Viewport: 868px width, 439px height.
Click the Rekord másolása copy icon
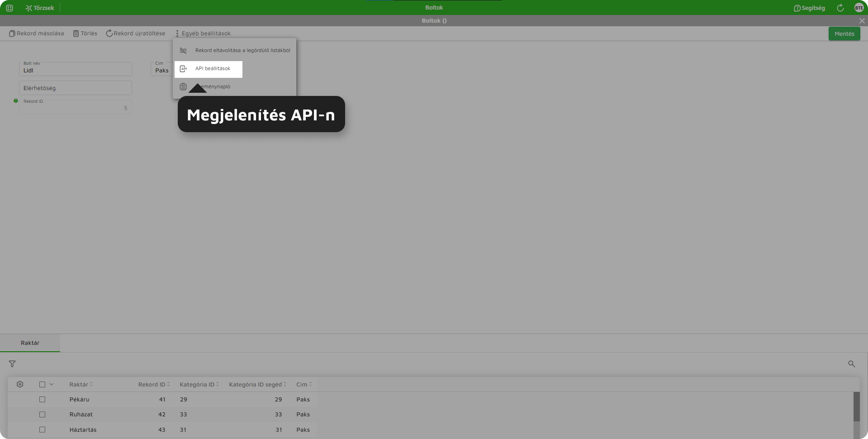pyautogui.click(x=12, y=33)
